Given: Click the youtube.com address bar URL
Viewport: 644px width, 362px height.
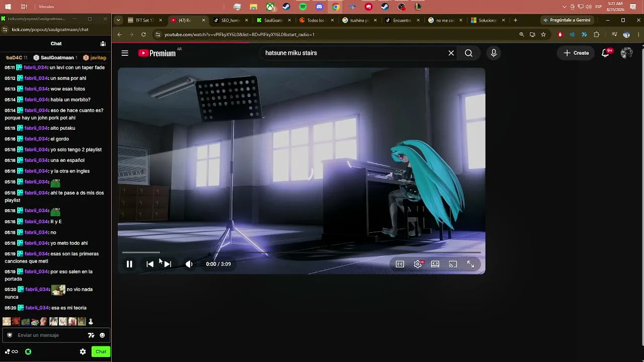Looking at the screenshot, I should (239, 34).
